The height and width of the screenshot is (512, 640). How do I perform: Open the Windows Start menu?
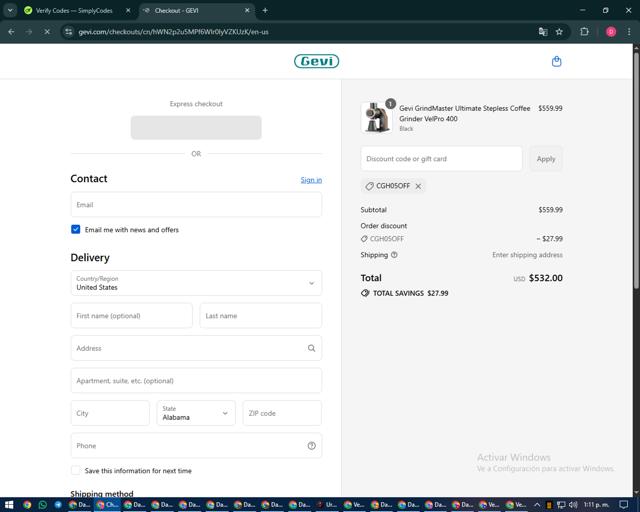click(x=9, y=505)
